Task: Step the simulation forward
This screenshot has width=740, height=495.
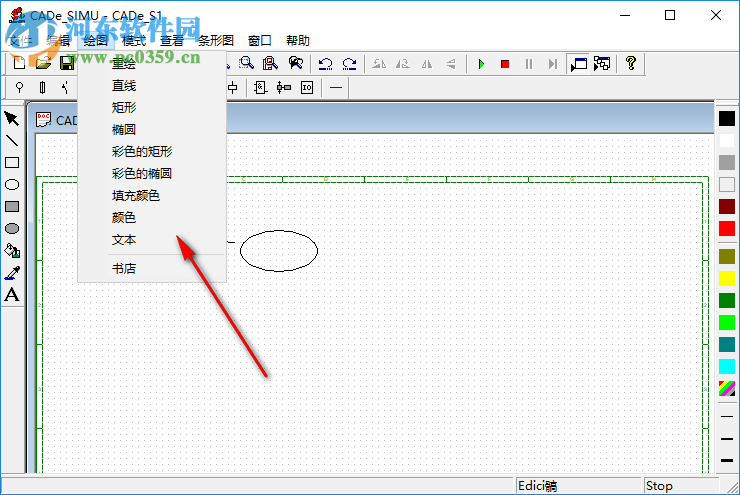Action: (x=553, y=64)
